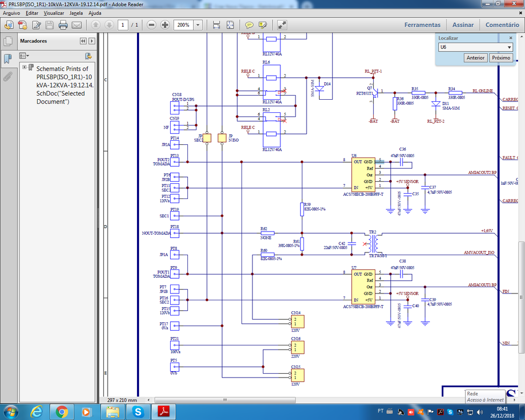This screenshot has height=420, width=525.
Task: Click the Anterior search button
Action: tap(475, 58)
